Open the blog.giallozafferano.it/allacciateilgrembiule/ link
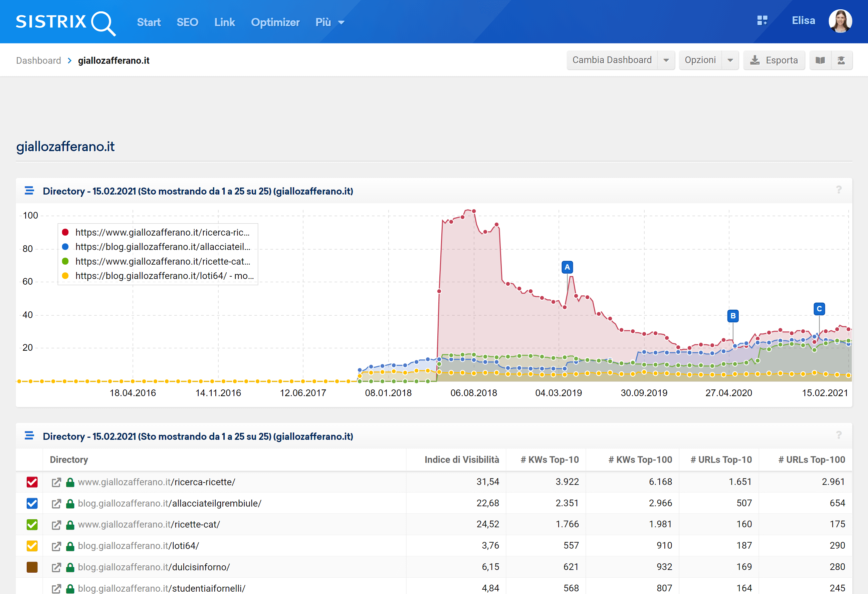 coord(170,503)
